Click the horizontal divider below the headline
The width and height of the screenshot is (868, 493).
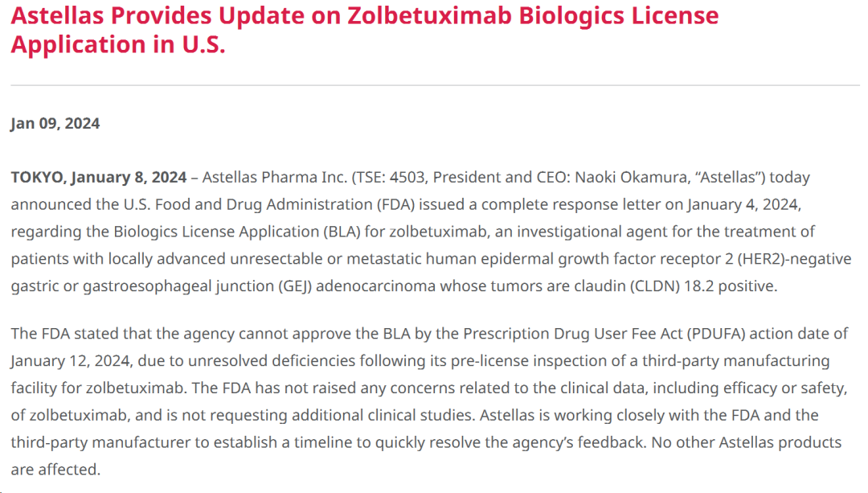tap(435, 85)
